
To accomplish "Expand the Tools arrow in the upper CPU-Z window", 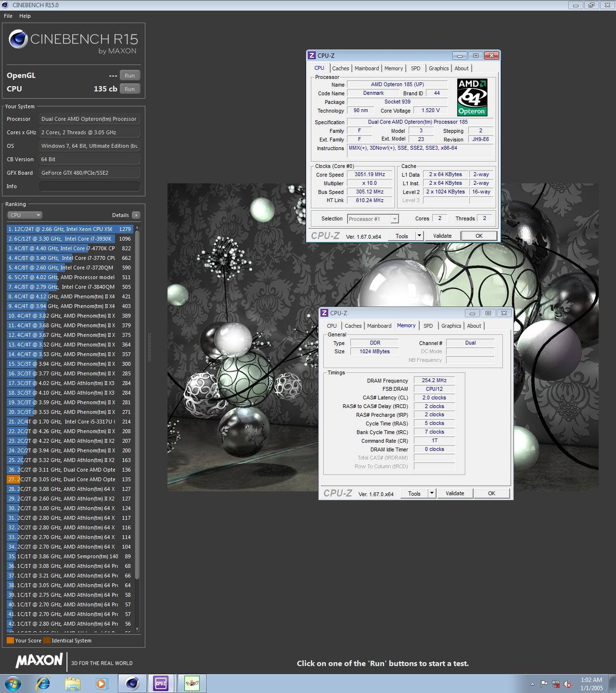I will coord(419,236).
